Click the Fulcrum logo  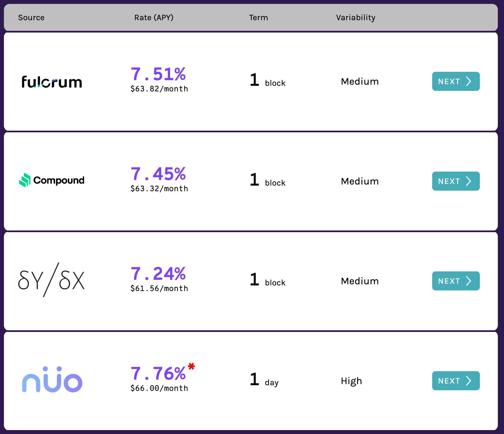coord(52,82)
